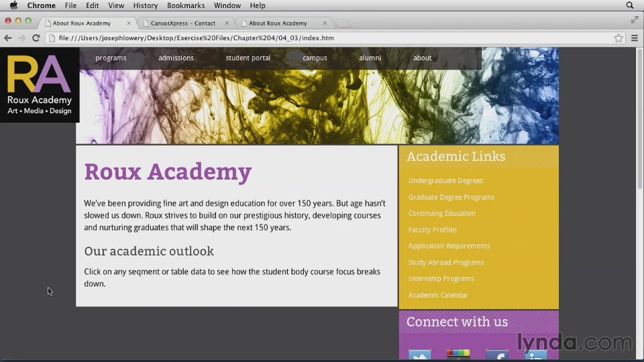Viewport: 644px width, 362px height.
Task: Go to programs nav link
Action: coord(111,58)
